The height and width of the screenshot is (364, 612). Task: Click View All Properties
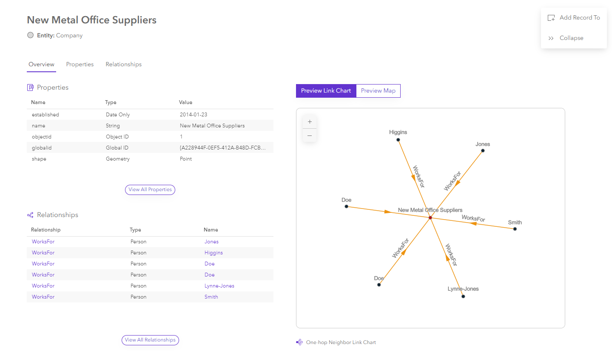point(150,189)
